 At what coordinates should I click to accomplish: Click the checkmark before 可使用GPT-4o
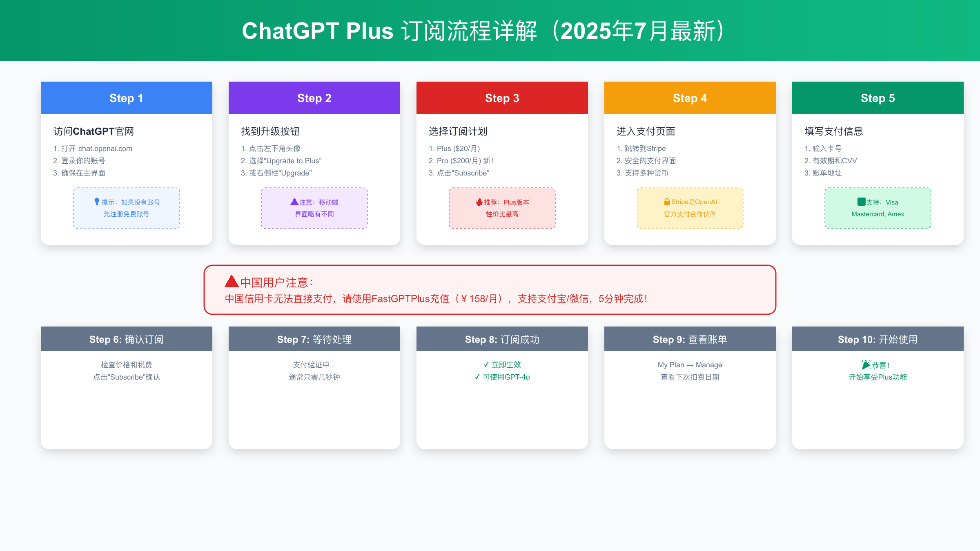coord(477,377)
